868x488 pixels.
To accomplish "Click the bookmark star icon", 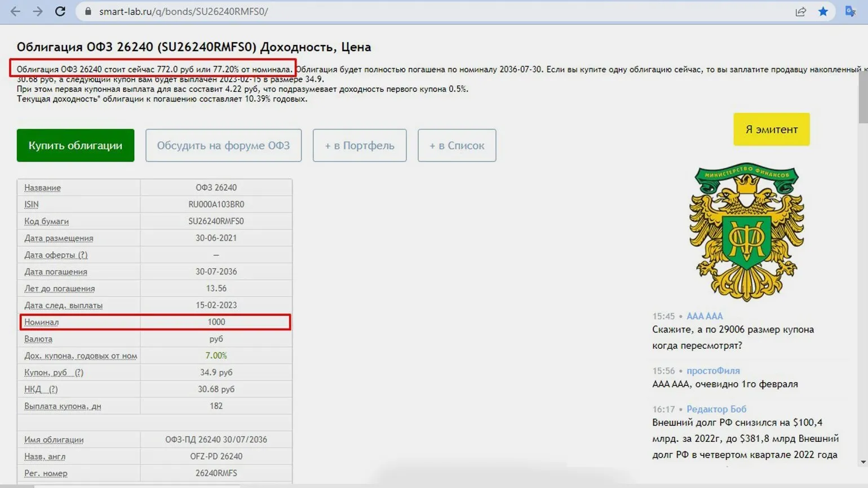I will coord(823,11).
